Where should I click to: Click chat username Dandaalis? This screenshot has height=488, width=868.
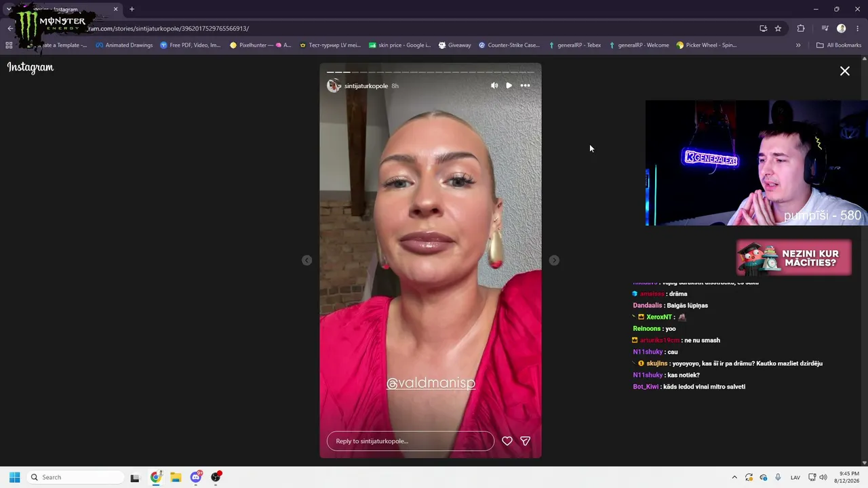[x=648, y=306]
